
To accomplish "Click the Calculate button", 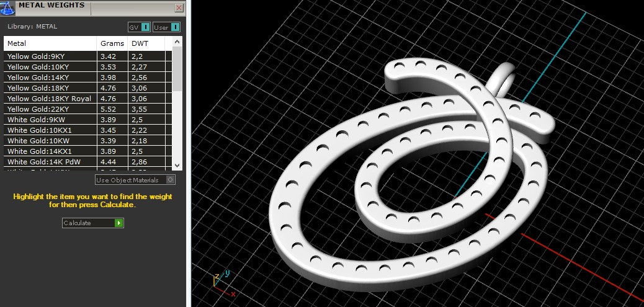I will pyautogui.click(x=93, y=223).
